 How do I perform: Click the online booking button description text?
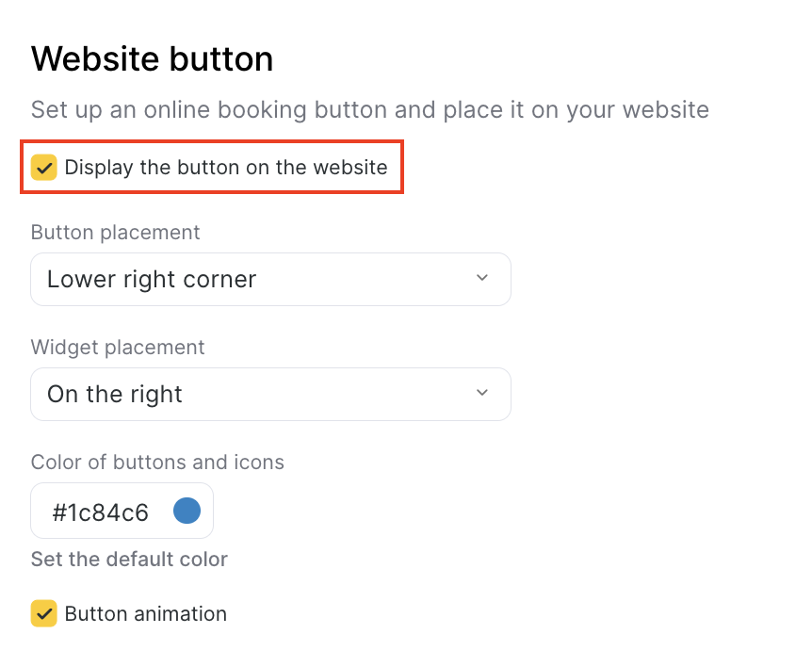tap(369, 110)
